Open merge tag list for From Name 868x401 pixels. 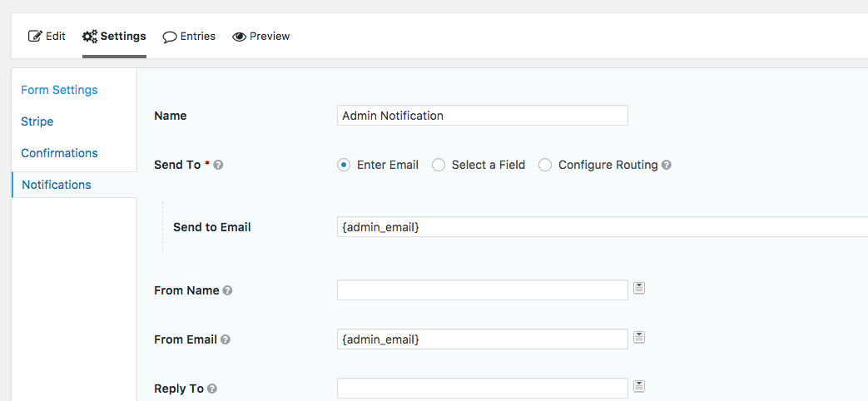coord(639,289)
